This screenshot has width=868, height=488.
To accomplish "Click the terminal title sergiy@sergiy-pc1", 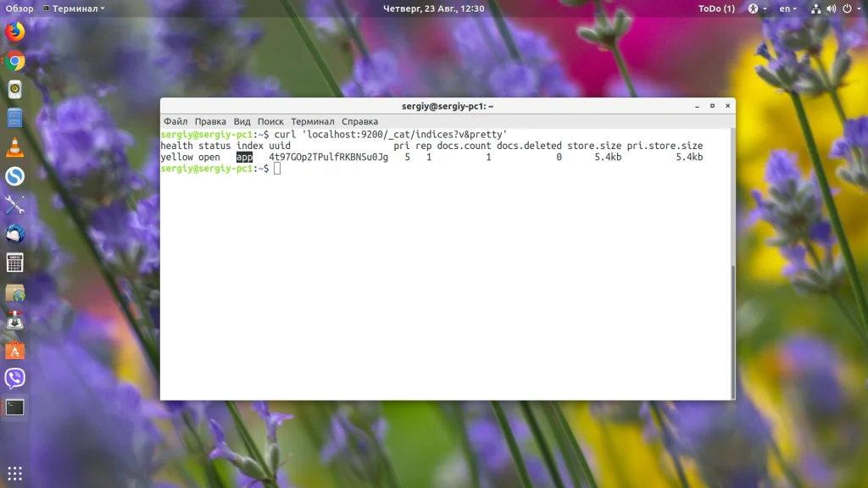I will click(448, 106).
